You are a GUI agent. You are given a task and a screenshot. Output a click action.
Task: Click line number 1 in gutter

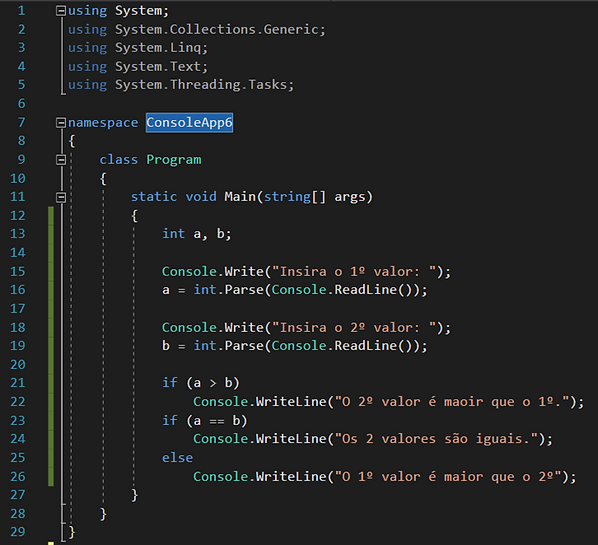tap(21, 11)
